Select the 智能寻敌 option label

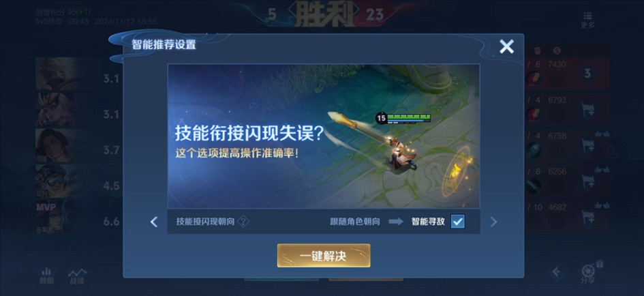coord(428,222)
